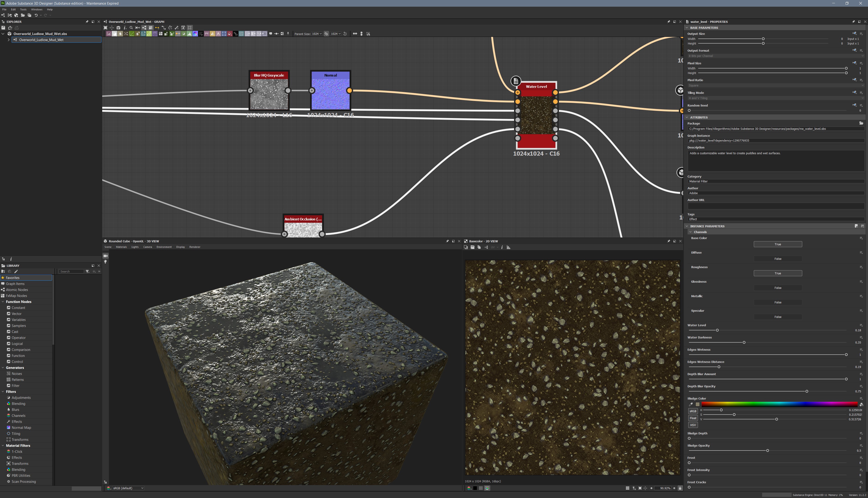Open the Windows menu
The height and width of the screenshot is (498, 868).
click(37, 10)
